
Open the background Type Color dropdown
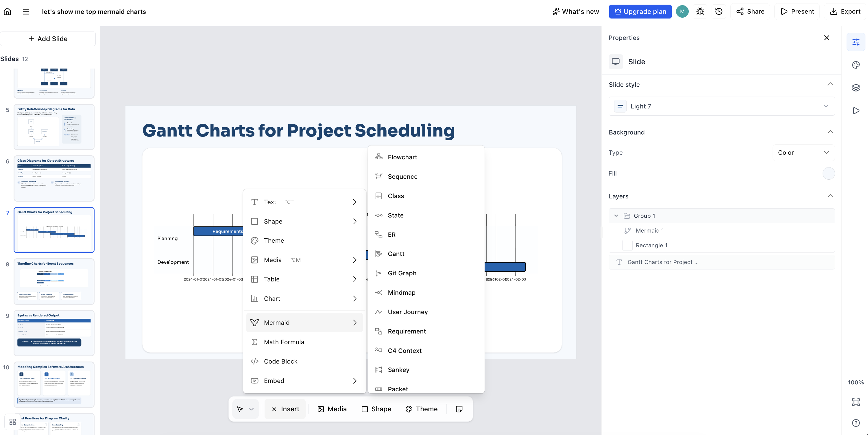click(803, 153)
